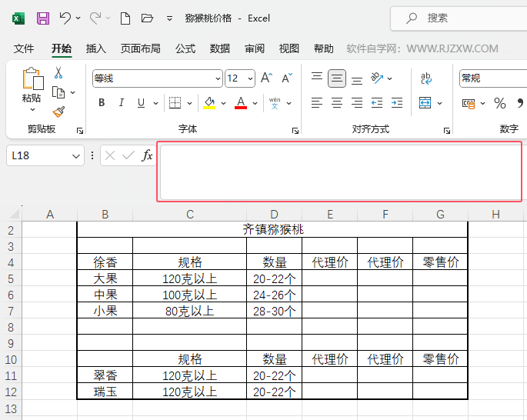
Task: Toggle left horizontal alignment
Action: pos(317,103)
